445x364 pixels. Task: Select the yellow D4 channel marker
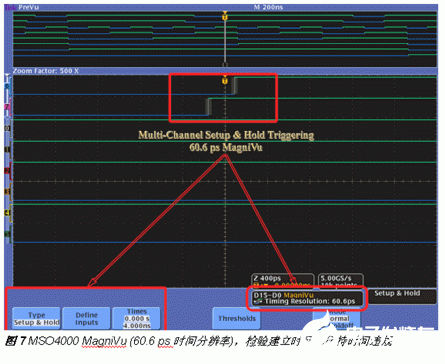pos(7,213)
